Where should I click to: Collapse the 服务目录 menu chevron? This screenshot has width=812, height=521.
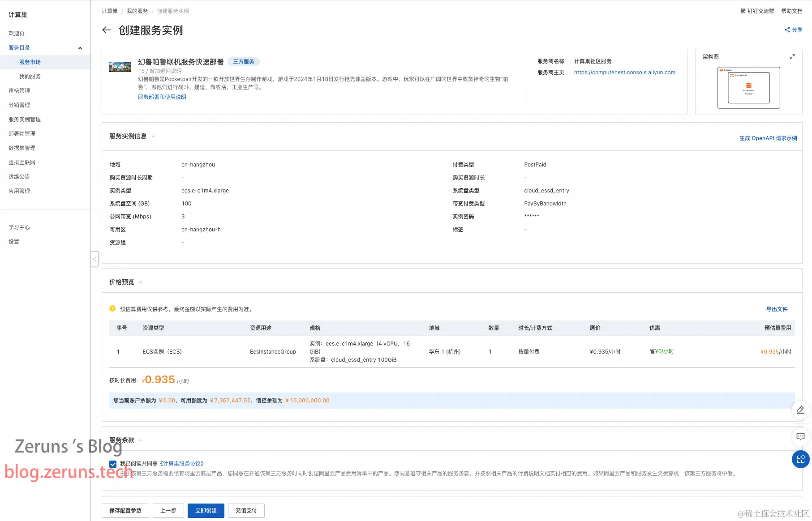(80, 48)
